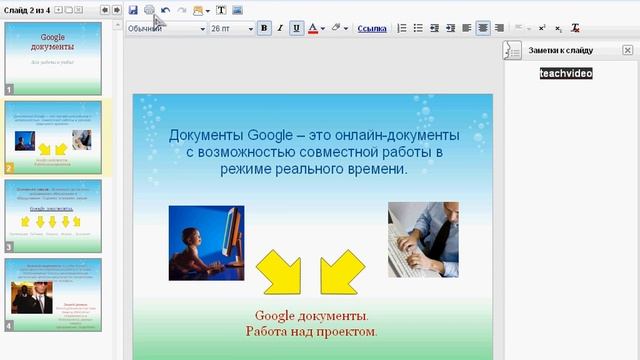Viewport: 640px width, 360px height.
Task: Select the slide 3 thumbnail with five arrows
Action: (x=53, y=216)
